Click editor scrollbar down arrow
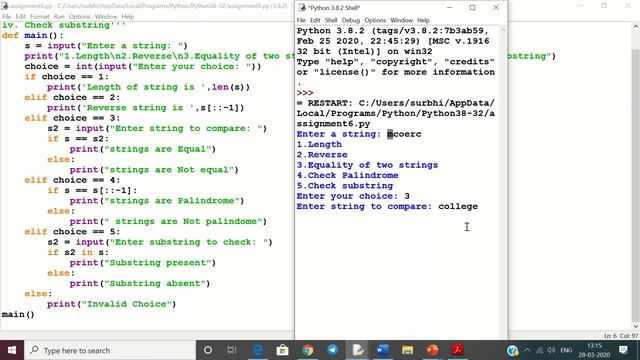The image size is (640, 360). point(636,326)
